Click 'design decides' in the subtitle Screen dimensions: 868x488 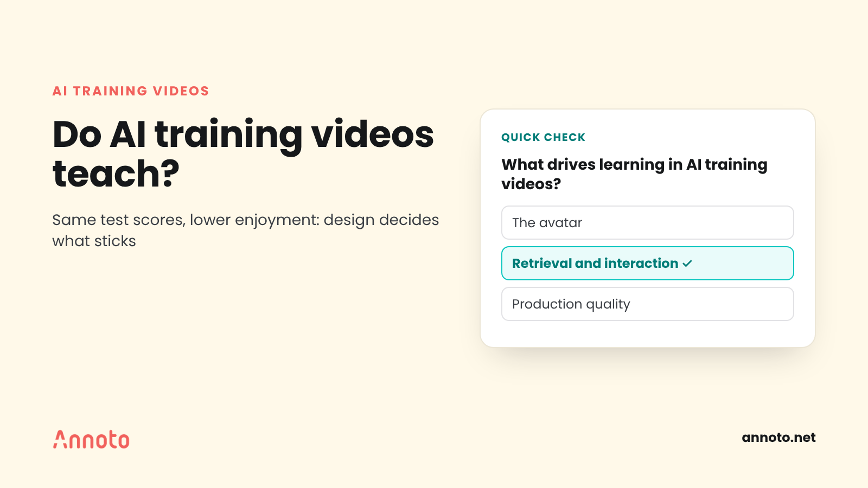click(381, 220)
